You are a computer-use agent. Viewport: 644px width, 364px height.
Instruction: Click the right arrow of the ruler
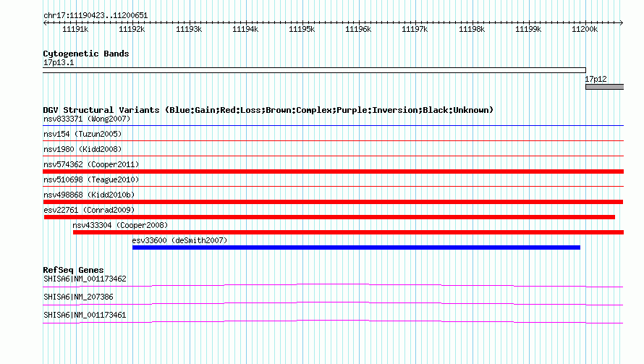621,23
